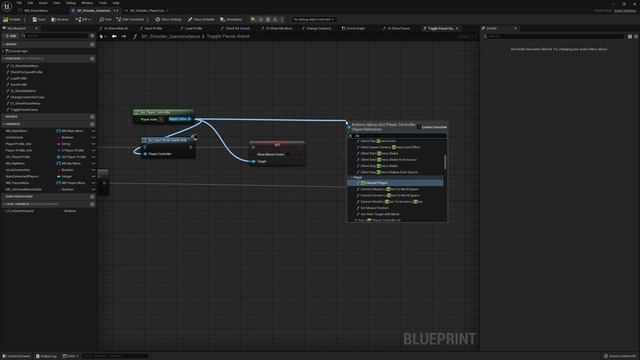
Task: Click the Hide Unrelated toolbar button
Action: point(130,19)
